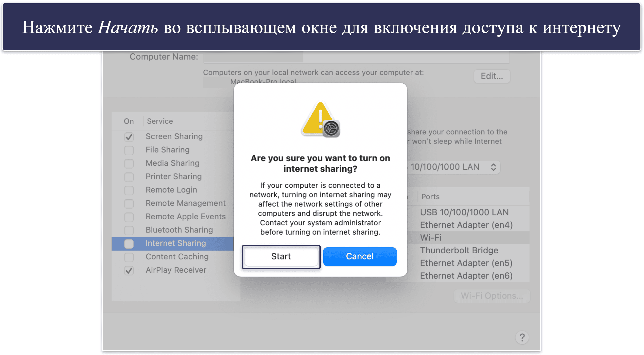The image size is (644, 355).
Task: Select Ethernet Adapter (en4) port
Action: (469, 225)
